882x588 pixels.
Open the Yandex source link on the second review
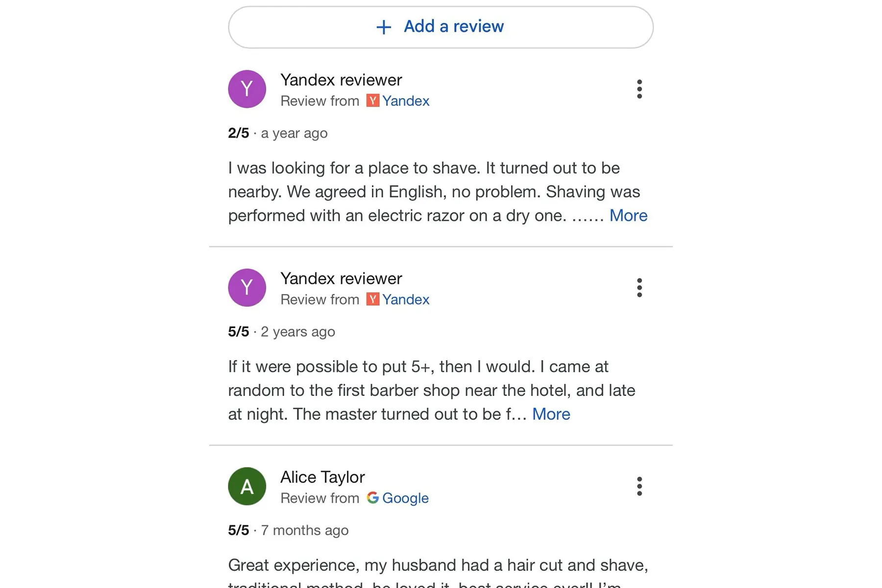point(405,299)
